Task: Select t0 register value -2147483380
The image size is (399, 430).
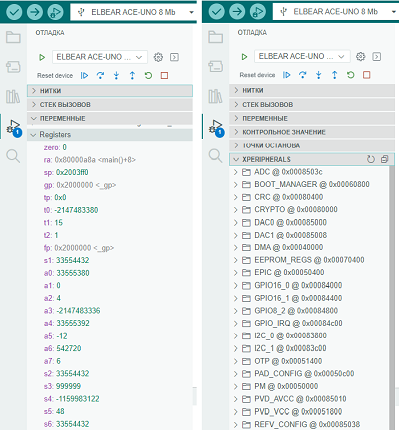Action: (76, 210)
